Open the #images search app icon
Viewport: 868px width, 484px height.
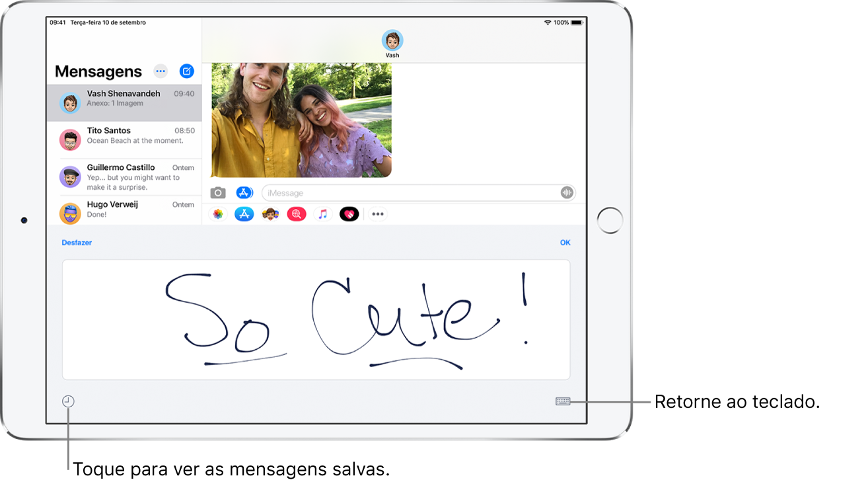tap(297, 214)
